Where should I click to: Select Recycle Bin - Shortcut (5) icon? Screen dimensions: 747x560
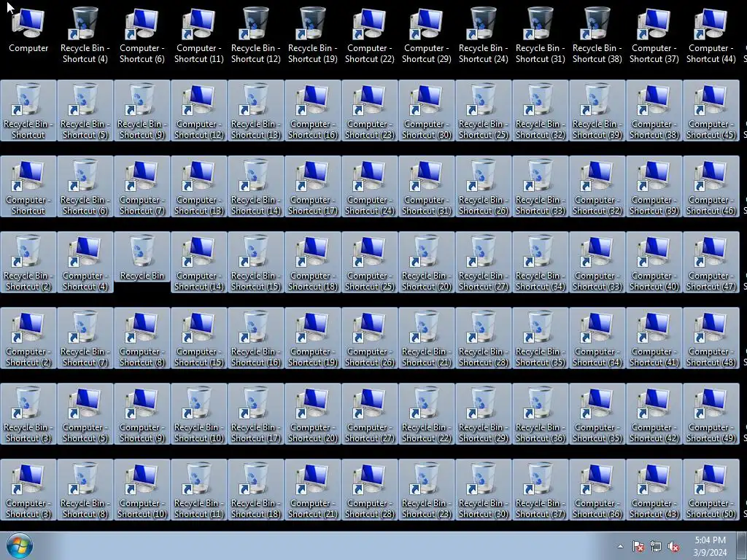pyautogui.click(x=85, y=110)
